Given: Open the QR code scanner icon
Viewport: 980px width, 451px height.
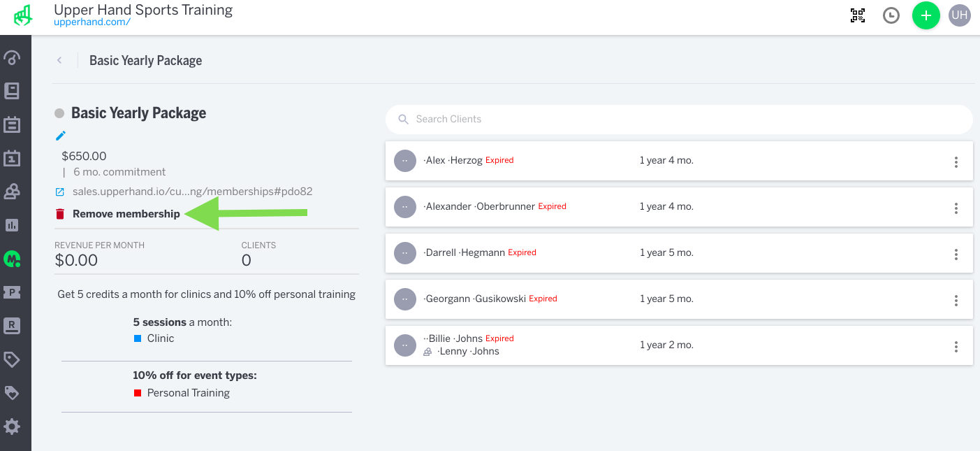Looking at the screenshot, I should click(857, 15).
